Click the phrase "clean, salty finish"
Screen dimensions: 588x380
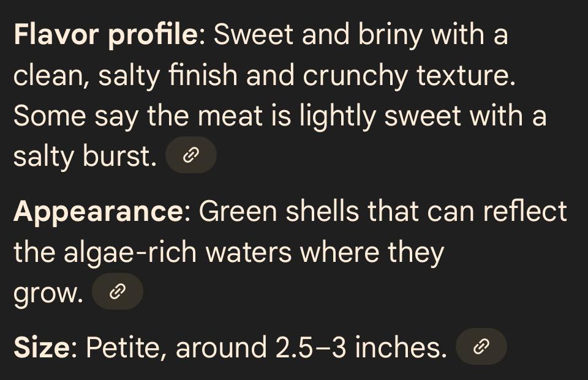point(126,76)
